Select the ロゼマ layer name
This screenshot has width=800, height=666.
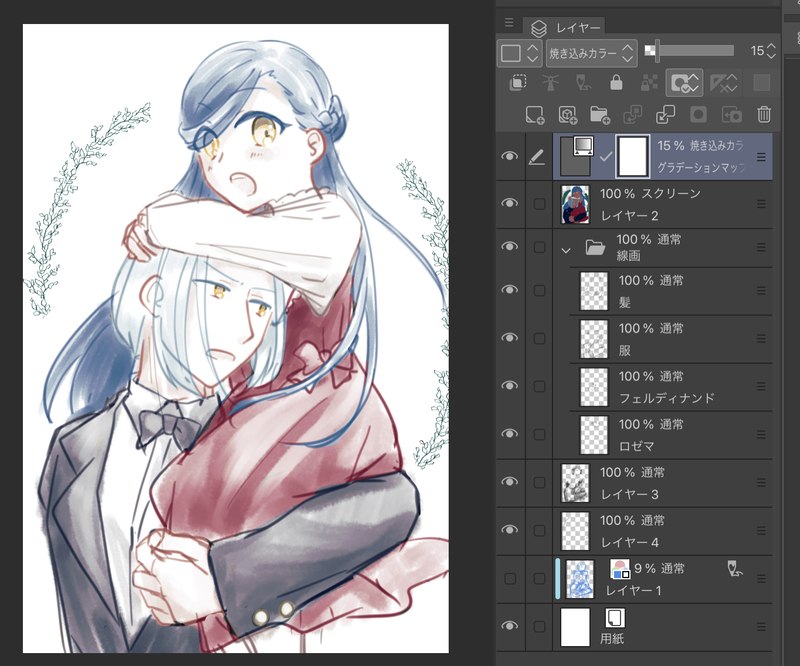coord(636,447)
